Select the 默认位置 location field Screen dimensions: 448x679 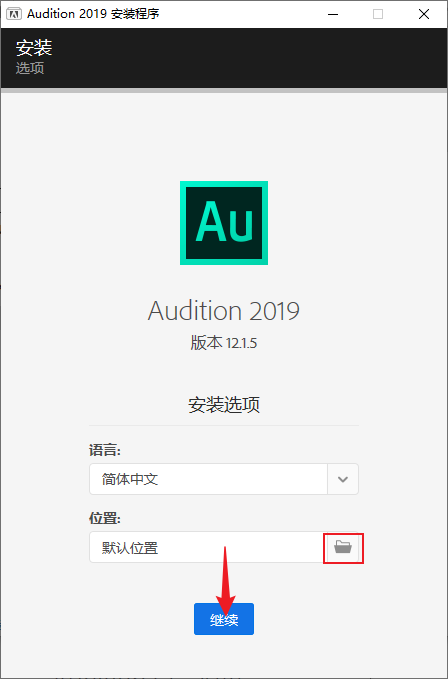point(206,547)
